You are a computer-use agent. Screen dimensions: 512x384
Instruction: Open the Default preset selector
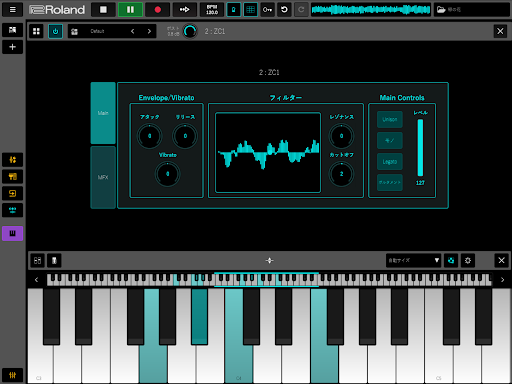coord(97,31)
